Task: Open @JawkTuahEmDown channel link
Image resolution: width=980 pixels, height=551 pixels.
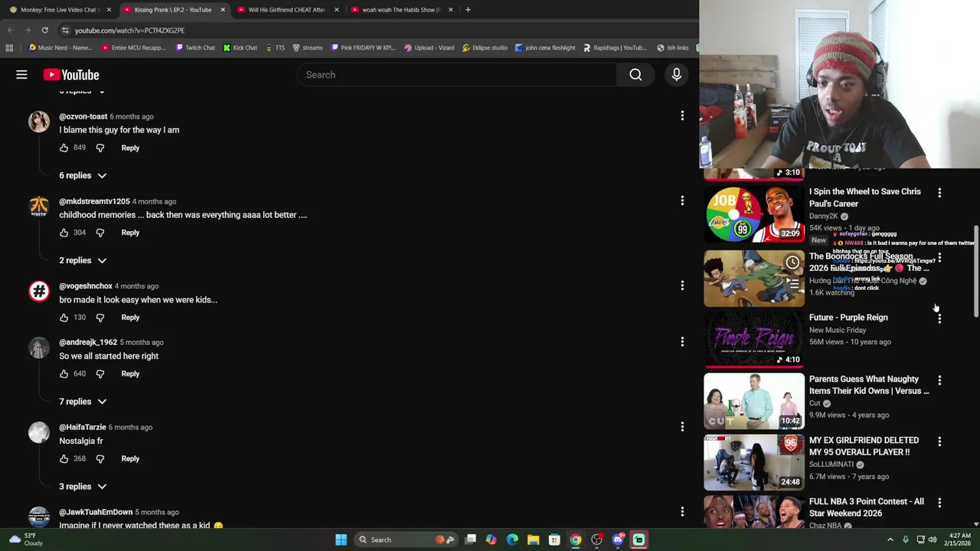Action: coord(96,512)
